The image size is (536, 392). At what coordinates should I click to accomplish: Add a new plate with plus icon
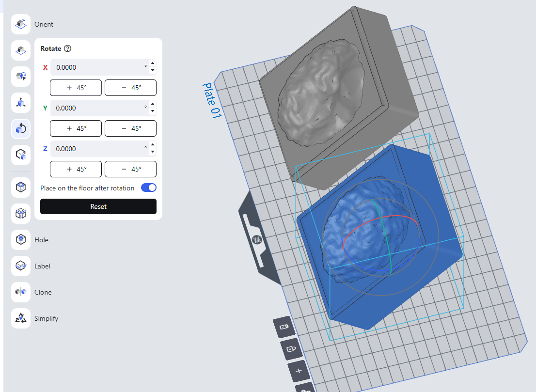(x=299, y=371)
